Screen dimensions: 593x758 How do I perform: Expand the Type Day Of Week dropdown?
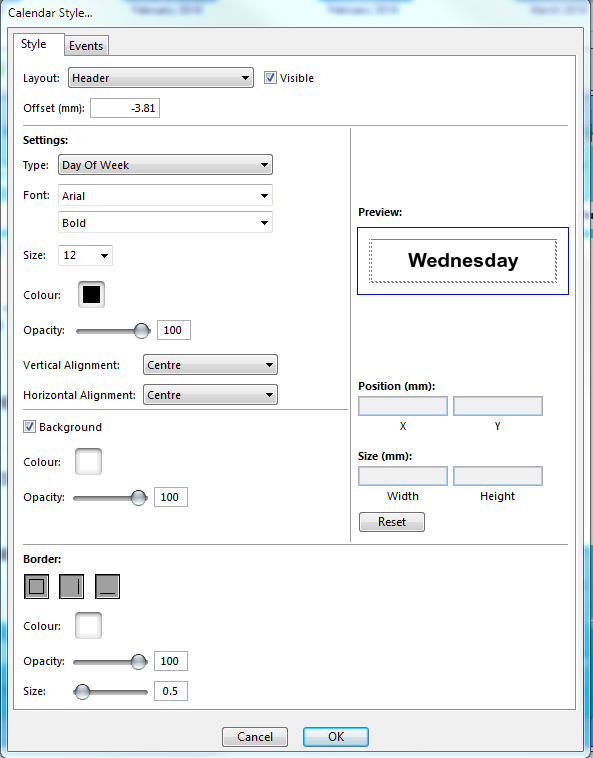(165, 165)
